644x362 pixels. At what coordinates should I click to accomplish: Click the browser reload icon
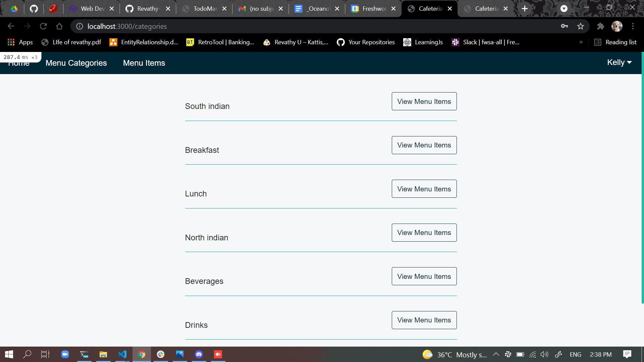point(43,26)
